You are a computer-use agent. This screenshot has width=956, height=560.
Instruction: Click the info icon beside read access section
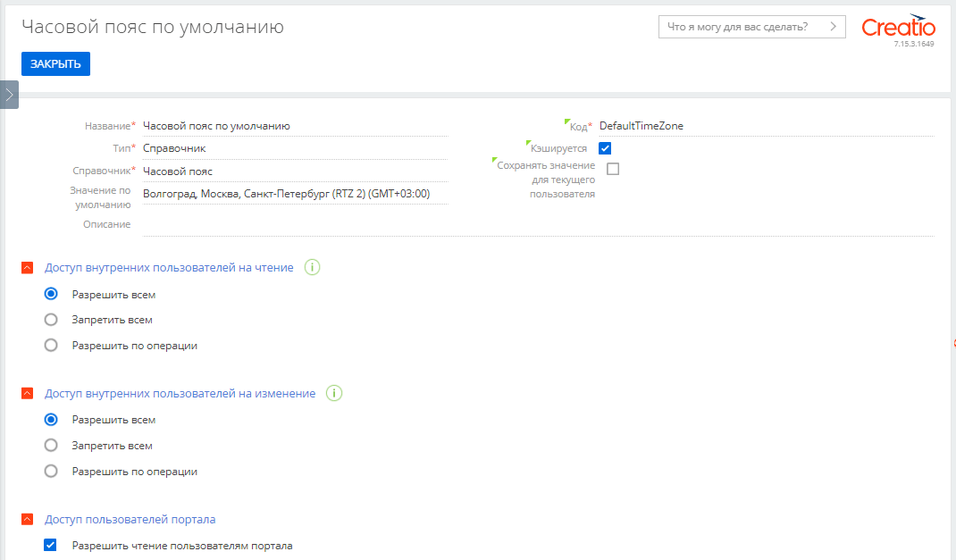[312, 267]
